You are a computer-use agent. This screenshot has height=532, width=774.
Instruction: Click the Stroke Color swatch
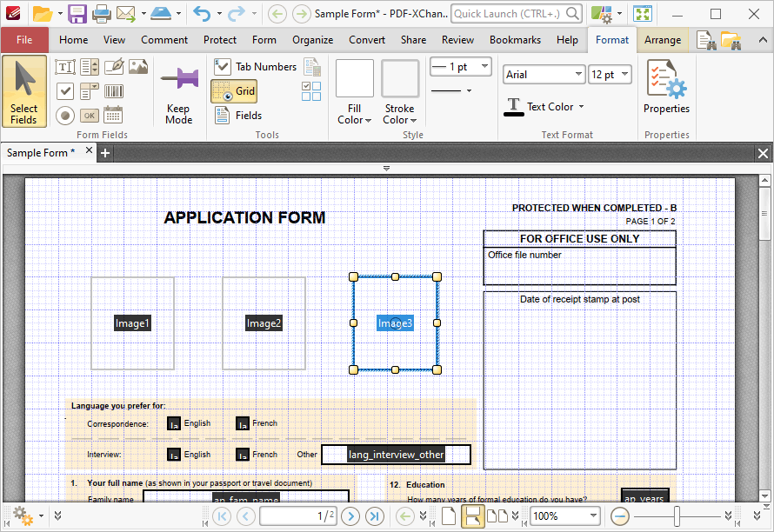[x=400, y=78]
